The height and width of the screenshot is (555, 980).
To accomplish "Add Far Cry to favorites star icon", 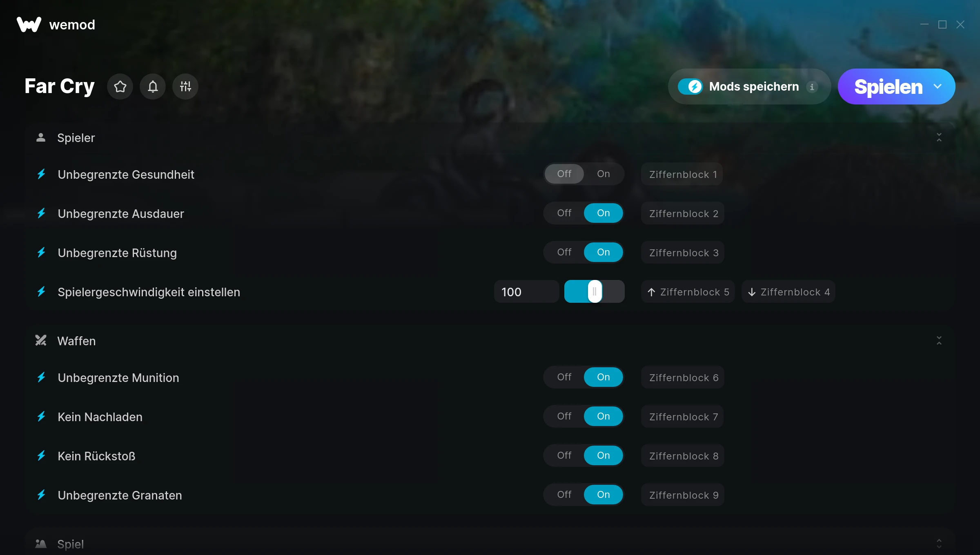I will pyautogui.click(x=120, y=87).
